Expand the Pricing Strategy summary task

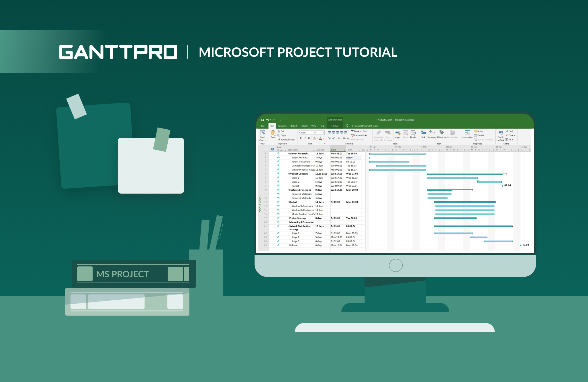288,218
